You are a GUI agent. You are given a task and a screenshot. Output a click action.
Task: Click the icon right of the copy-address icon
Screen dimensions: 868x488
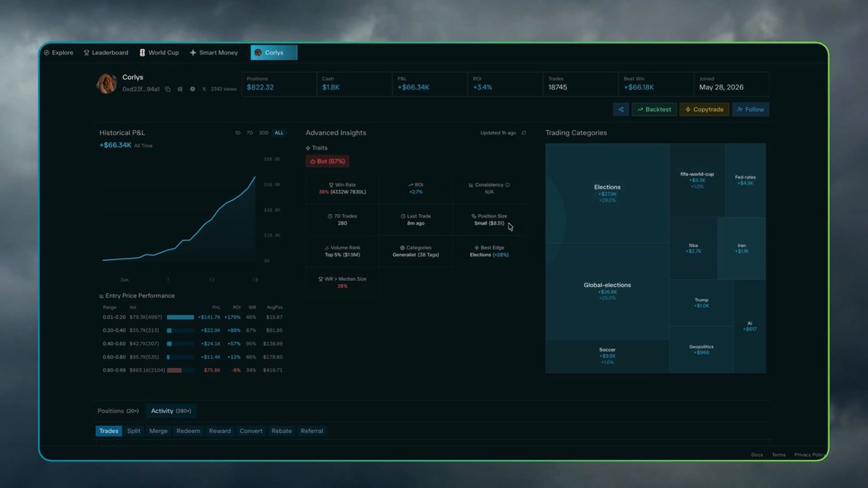point(180,89)
